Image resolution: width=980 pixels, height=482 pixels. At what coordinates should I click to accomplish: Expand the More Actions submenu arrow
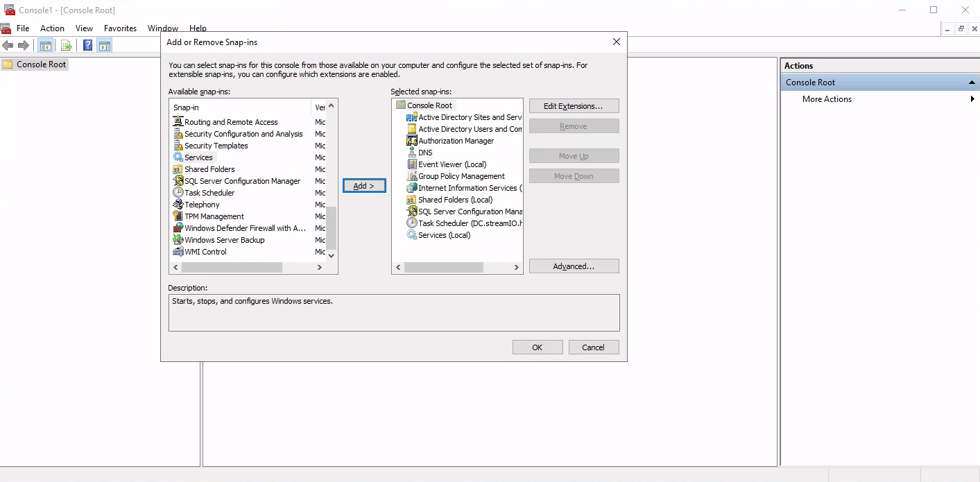(972, 99)
